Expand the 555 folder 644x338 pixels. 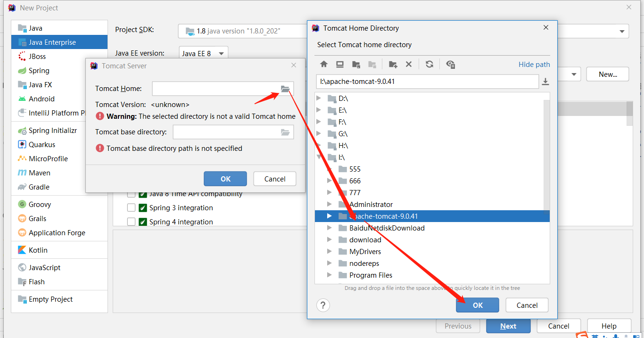tap(330, 169)
